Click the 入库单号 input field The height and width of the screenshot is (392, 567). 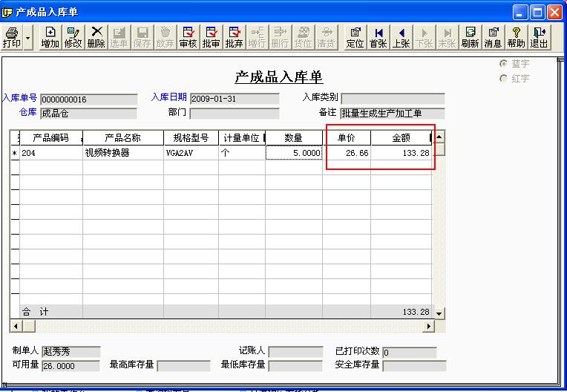pyautogui.click(x=89, y=99)
